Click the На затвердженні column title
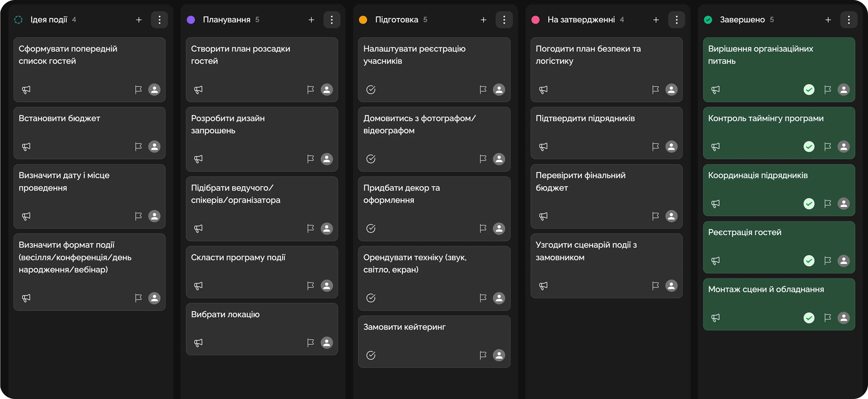Screen dimensions: 868x399 pos(581,20)
